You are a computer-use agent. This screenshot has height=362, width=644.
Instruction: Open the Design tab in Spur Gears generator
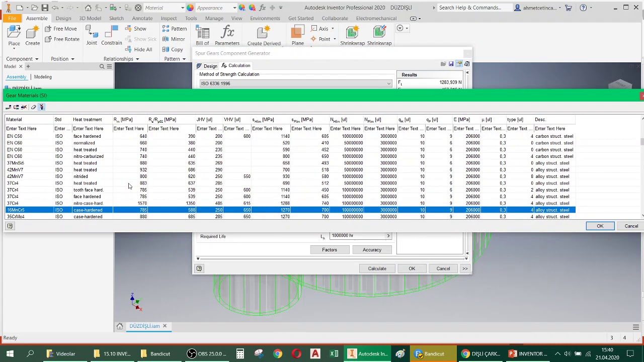pyautogui.click(x=207, y=66)
